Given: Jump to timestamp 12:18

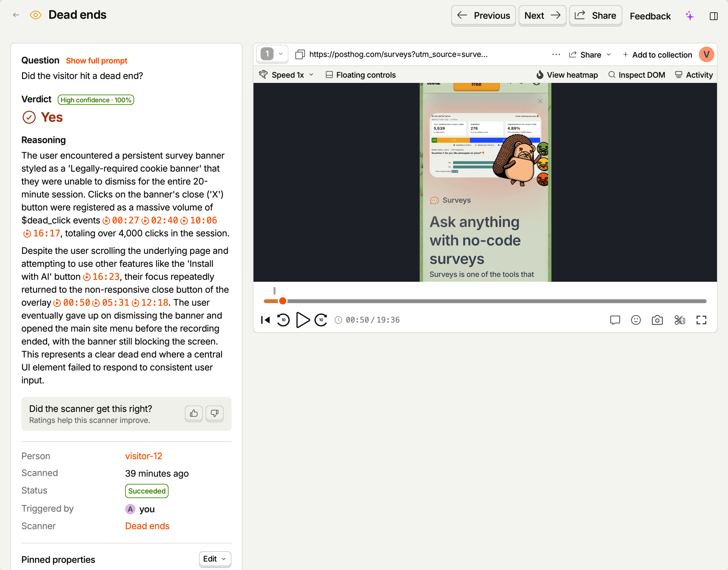Looking at the screenshot, I should (x=150, y=302).
